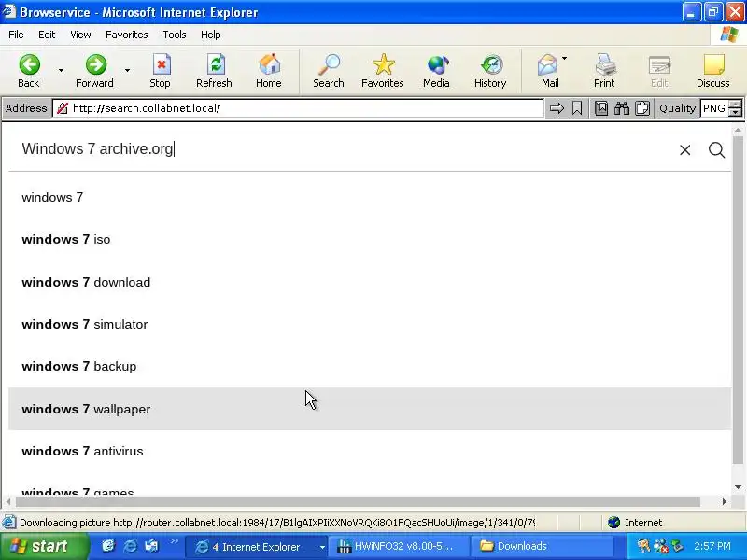Click the Mail envelope icon

547,64
